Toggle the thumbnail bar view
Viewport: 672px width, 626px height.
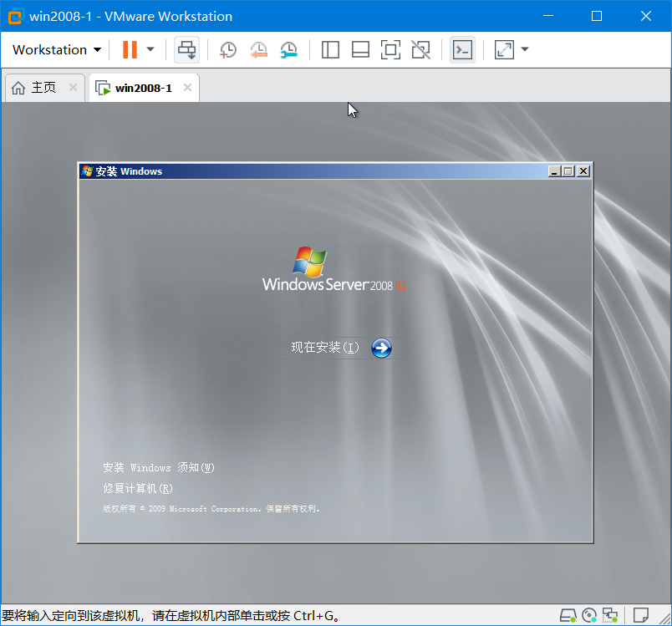(x=360, y=49)
